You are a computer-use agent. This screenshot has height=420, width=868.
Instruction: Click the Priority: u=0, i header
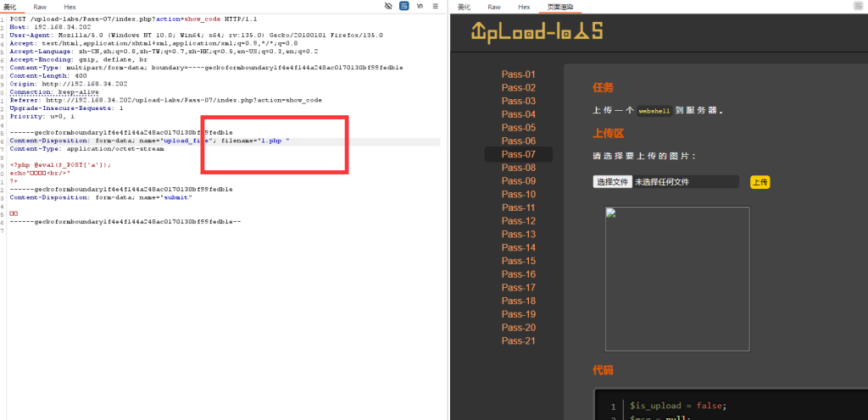point(42,117)
